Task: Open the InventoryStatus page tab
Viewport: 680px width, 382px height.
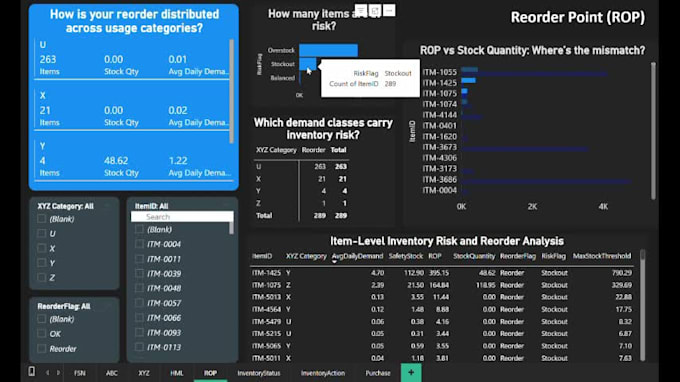Action: [258, 373]
